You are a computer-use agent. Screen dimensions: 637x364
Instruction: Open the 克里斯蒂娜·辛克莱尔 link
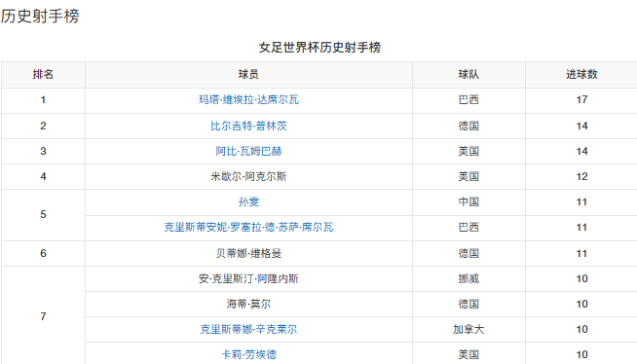tap(248, 329)
